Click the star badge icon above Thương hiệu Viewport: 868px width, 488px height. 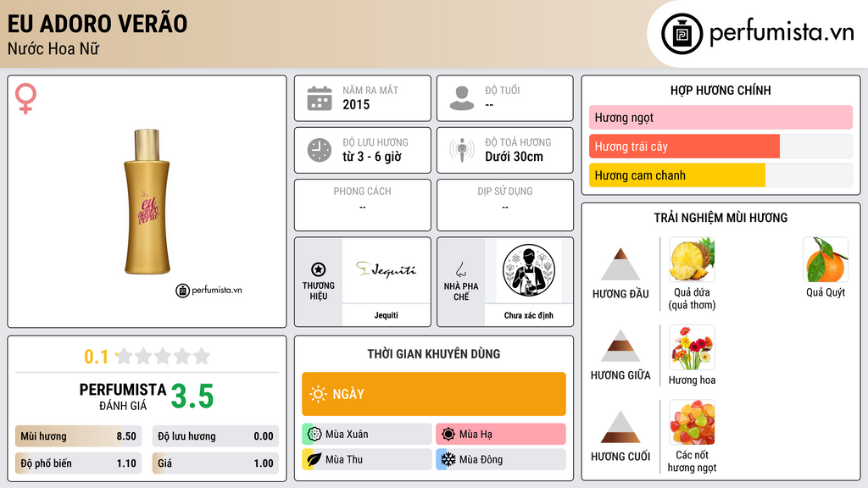pos(319,269)
